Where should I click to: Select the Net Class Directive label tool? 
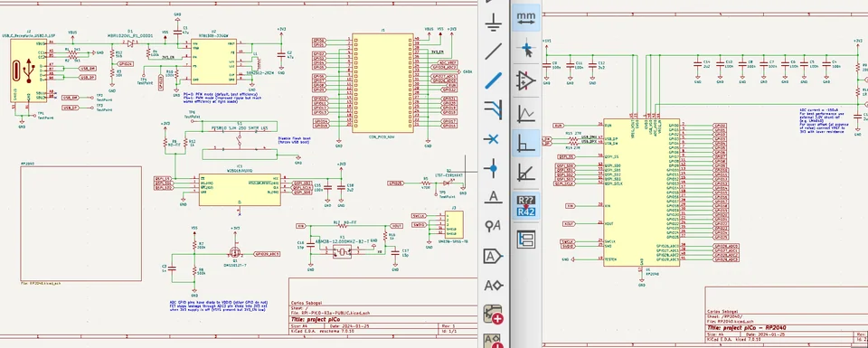coord(493,225)
